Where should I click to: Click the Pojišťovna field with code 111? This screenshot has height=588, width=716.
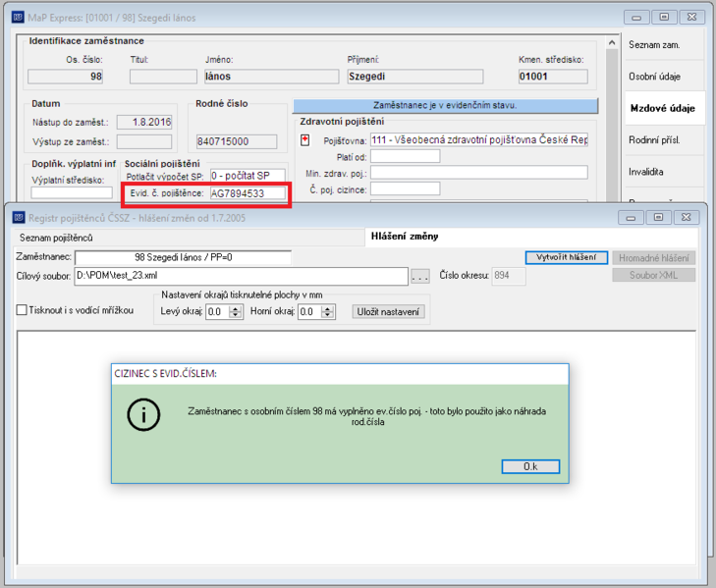tap(479, 140)
